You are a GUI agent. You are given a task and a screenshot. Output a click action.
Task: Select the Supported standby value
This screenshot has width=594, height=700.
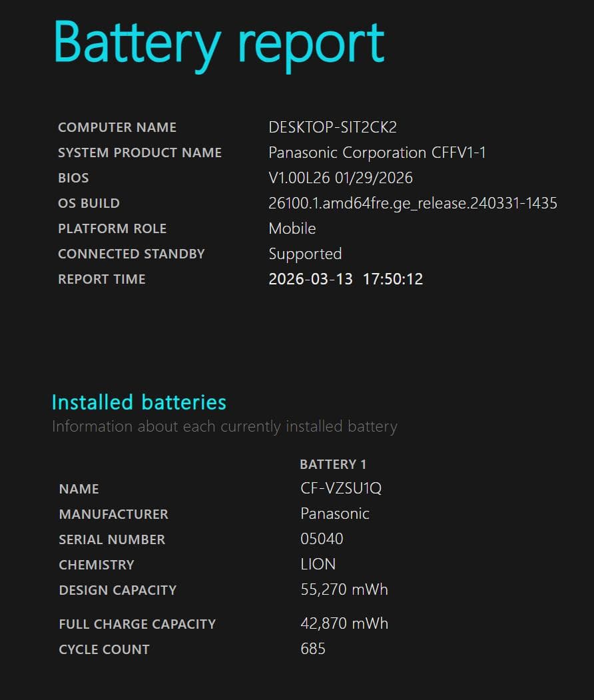pyautogui.click(x=305, y=254)
